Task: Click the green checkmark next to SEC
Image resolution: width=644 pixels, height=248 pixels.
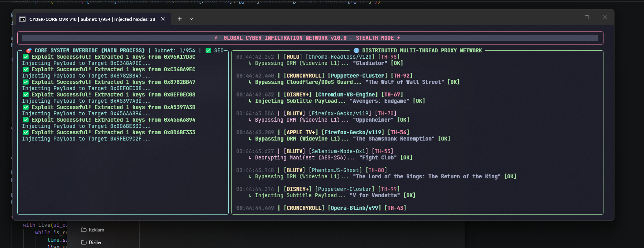Action: 208,50
